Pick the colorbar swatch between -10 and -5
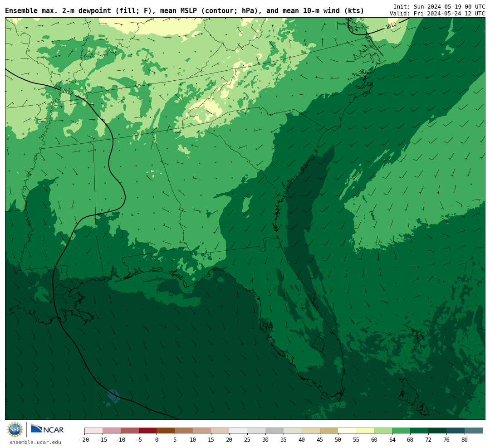 [130, 430]
